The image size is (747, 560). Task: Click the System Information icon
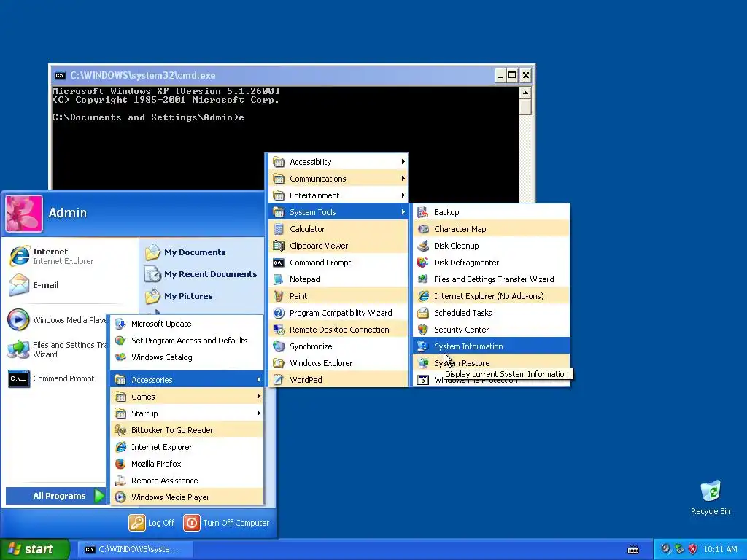point(423,346)
